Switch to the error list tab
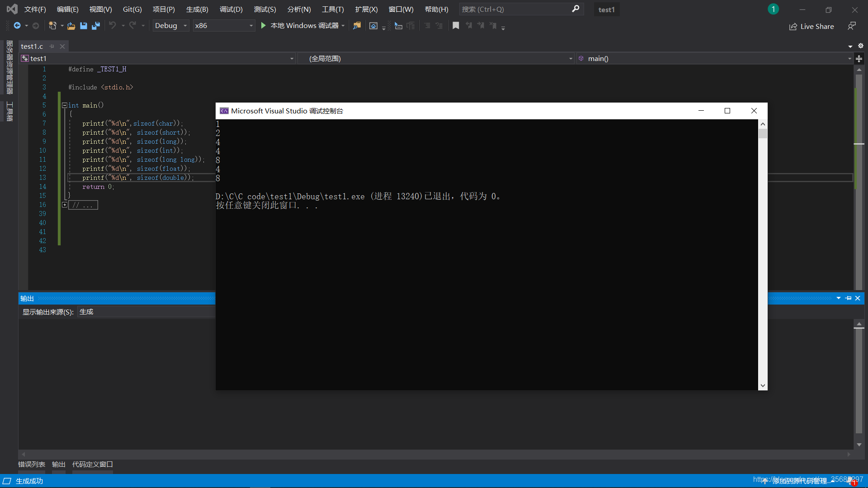The image size is (868, 488). [32, 465]
